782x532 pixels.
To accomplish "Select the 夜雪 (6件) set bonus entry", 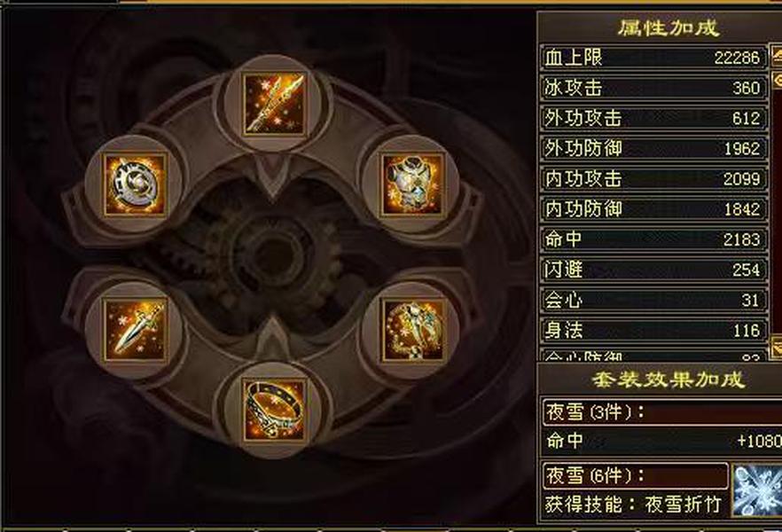I will 636,475.
